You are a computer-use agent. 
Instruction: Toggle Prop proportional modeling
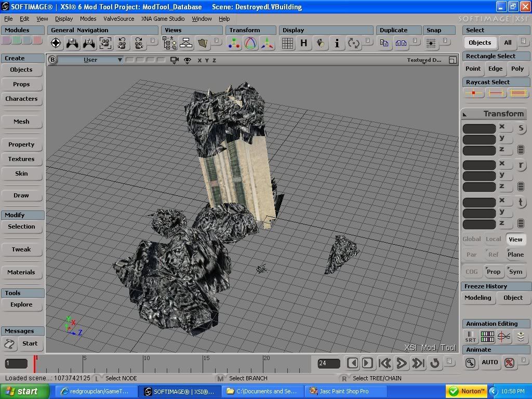494,272
